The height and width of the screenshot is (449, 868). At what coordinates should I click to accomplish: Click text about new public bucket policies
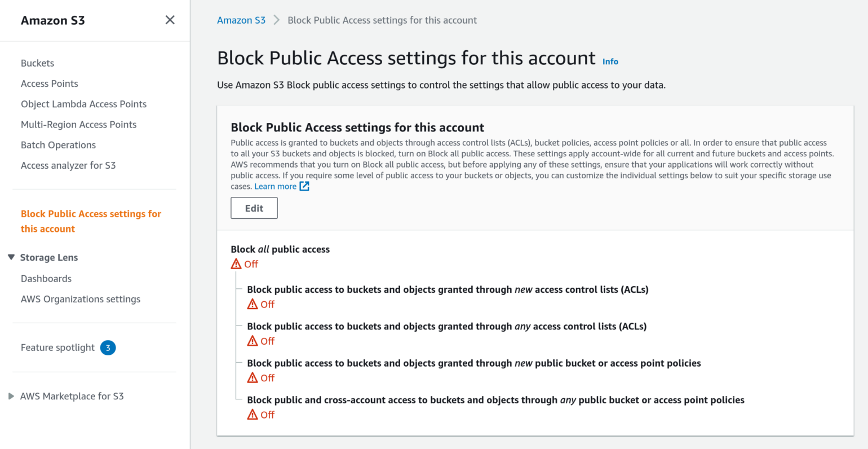(x=474, y=363)
